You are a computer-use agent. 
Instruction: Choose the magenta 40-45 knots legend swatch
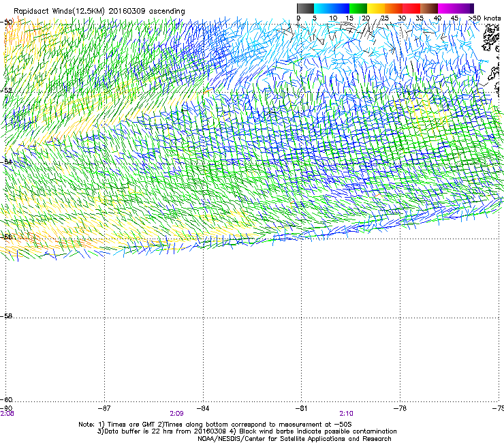[447, 8]
